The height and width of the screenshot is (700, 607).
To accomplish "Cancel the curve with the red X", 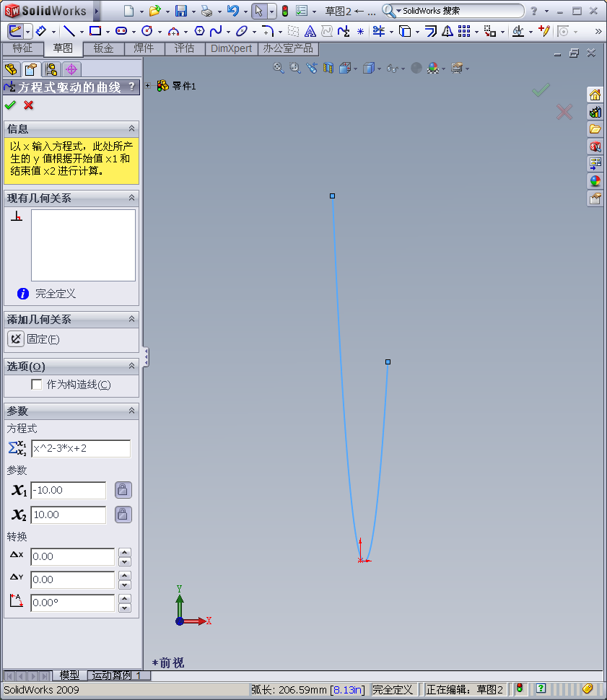I will [29, 105].
